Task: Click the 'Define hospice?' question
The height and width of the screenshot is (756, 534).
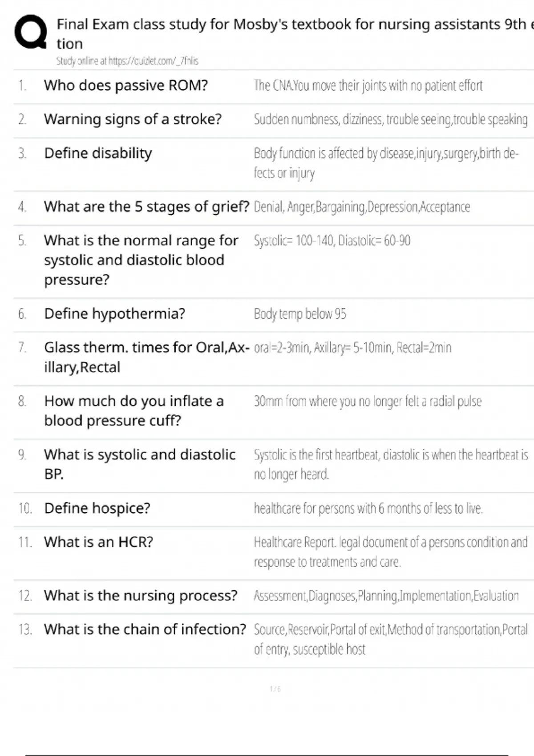Action: point(97,508)
